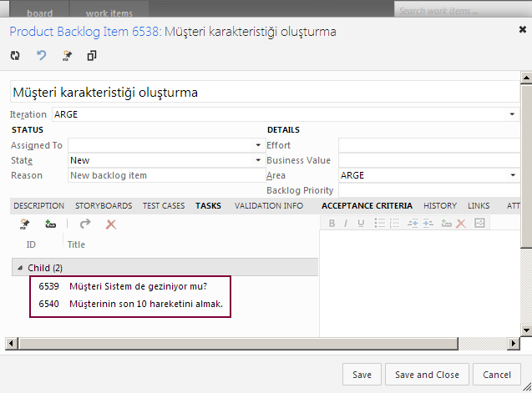Switch to the Storyboards tab
The width and height of the screenshot is (532, 393).
(104, 205)
